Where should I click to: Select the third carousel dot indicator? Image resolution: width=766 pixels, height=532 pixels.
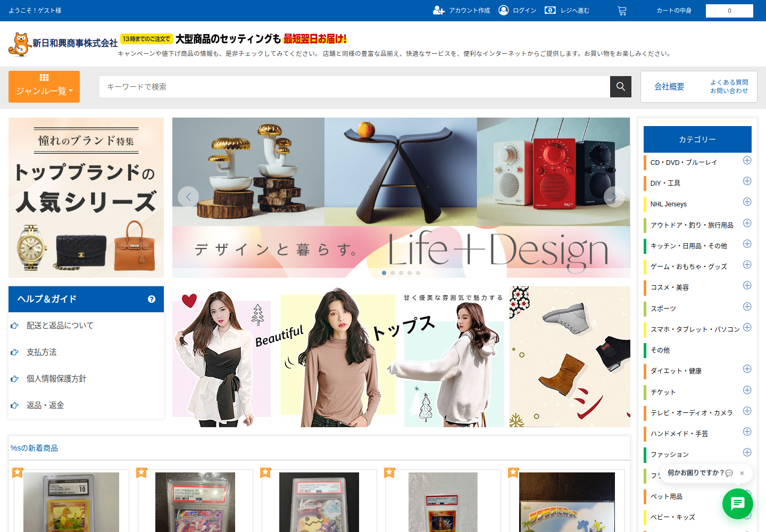tap(401, 273)
